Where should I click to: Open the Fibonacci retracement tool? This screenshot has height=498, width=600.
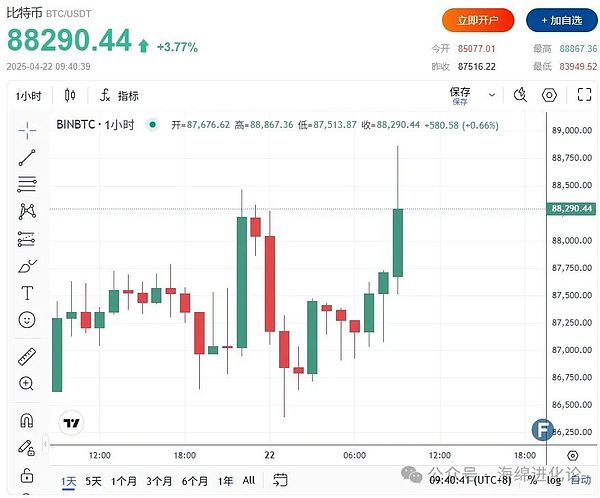(27, 184)
